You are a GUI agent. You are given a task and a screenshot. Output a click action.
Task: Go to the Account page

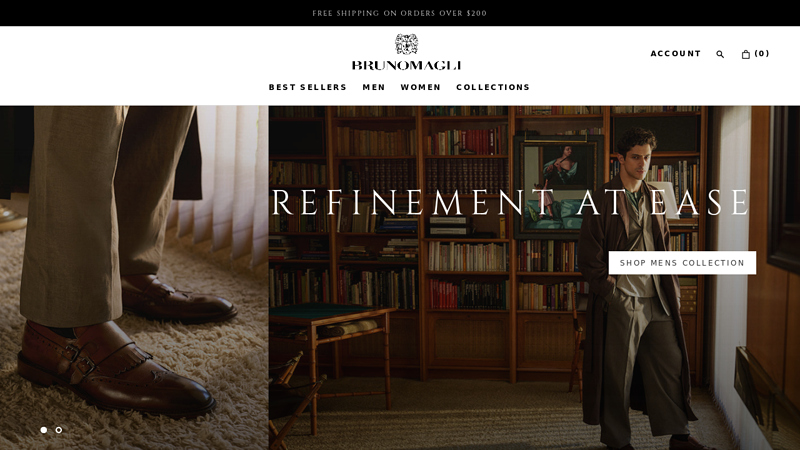tap(676, 54)
